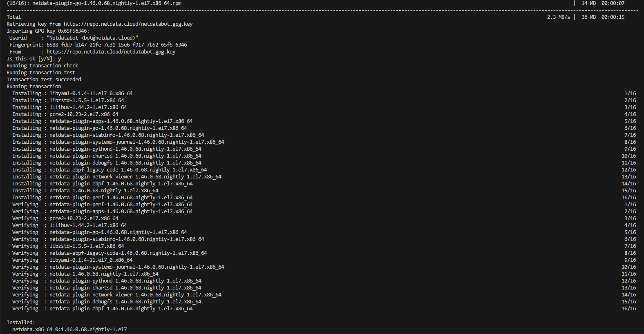Click the "Running transaction check" line
Viewport: 644px width, 334px height.
[42, 66]
